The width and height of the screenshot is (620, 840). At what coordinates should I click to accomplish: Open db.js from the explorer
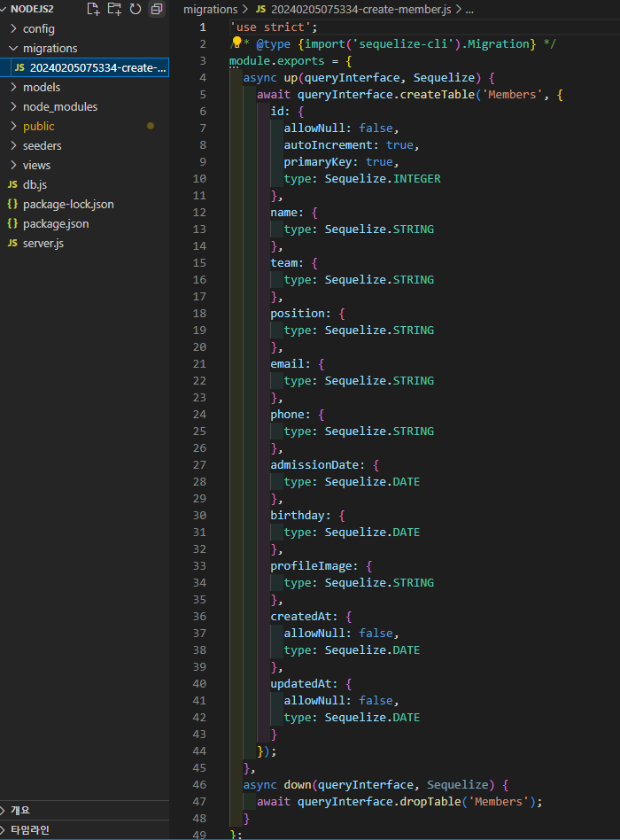35,184
